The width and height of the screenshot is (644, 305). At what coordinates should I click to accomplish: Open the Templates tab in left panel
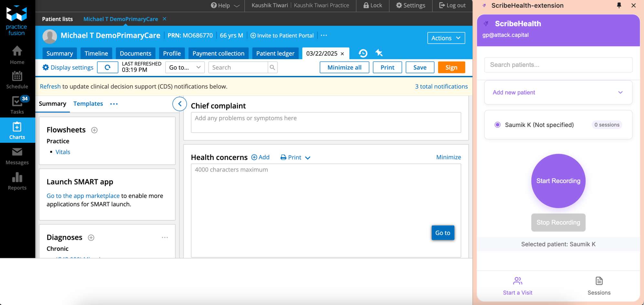pos(88,104)
